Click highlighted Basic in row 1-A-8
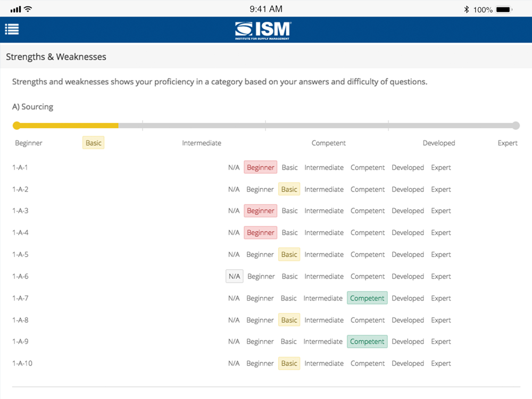532x399 pixels. (289, 320)
